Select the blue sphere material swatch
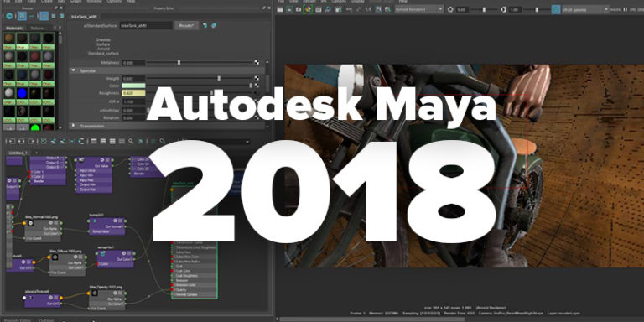 22,93
